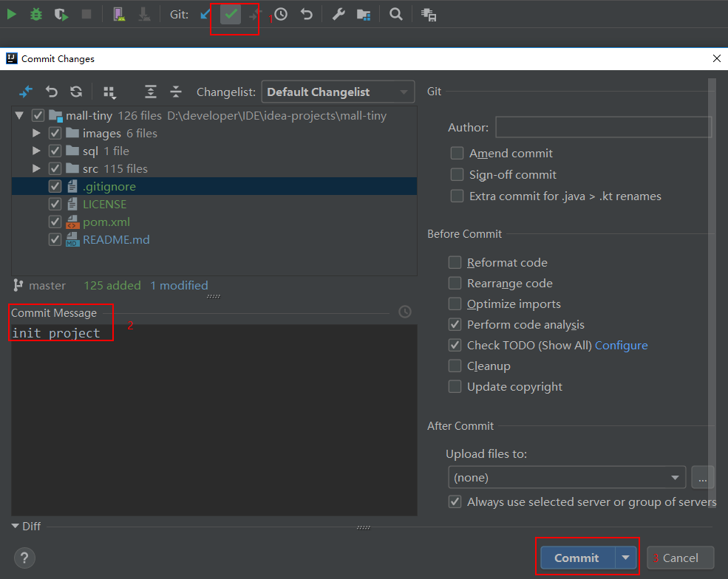Open settings via the wrench icon
Image resolution: width=728 pixels, height=579 pixels.
click(338, 14)
